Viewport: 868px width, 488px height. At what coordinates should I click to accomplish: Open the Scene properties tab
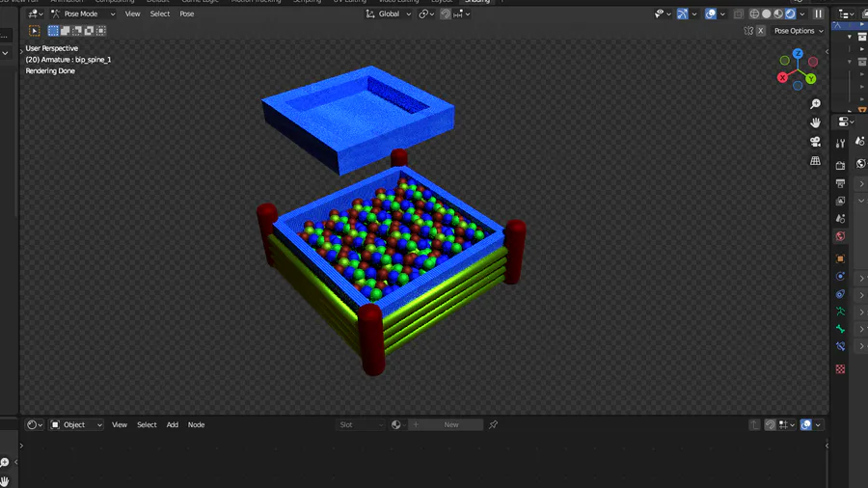click(840, 219)
